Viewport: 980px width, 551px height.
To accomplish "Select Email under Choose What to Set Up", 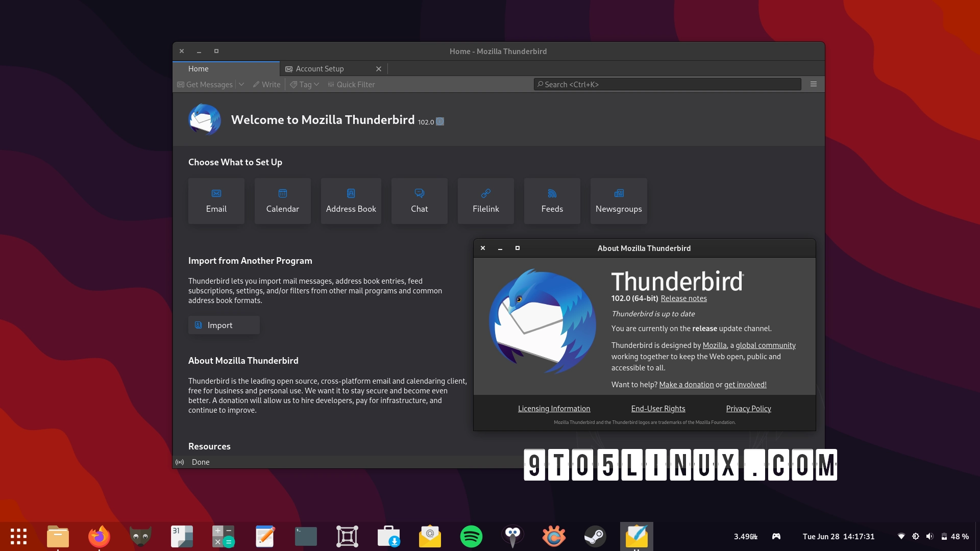I will click(x=216, y=201).
